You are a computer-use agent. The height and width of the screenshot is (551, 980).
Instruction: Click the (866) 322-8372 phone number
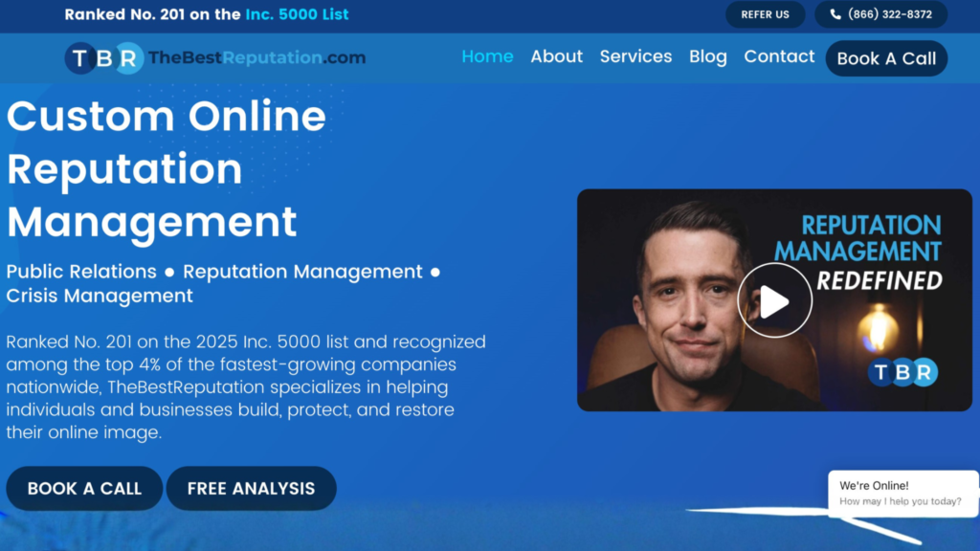(x=889, y=14)
